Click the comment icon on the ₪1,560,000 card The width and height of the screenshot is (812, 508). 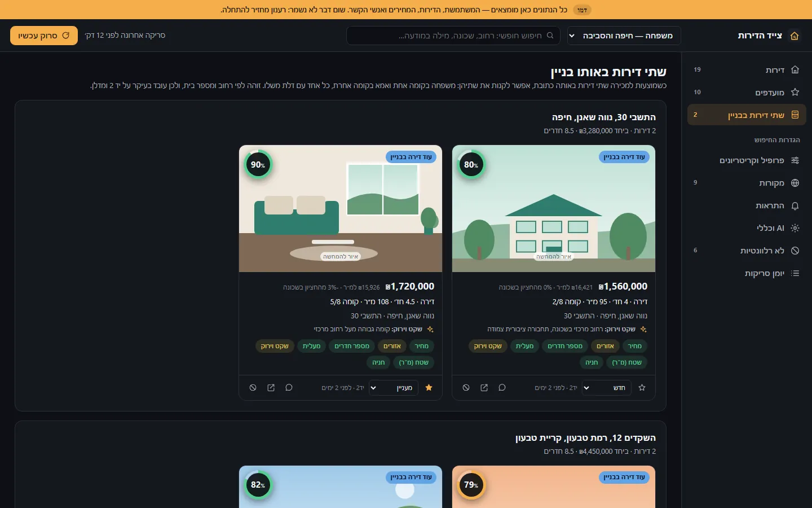(502, 388)
